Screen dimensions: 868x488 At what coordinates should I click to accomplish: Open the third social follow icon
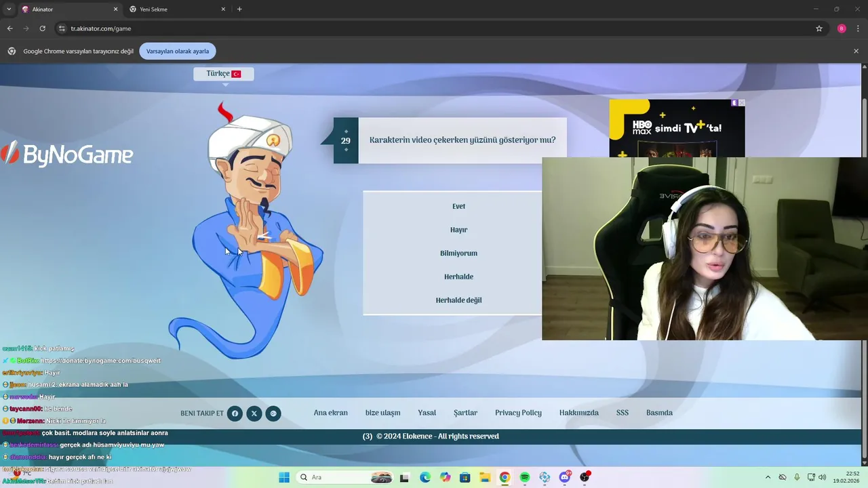tap(273, 413)
